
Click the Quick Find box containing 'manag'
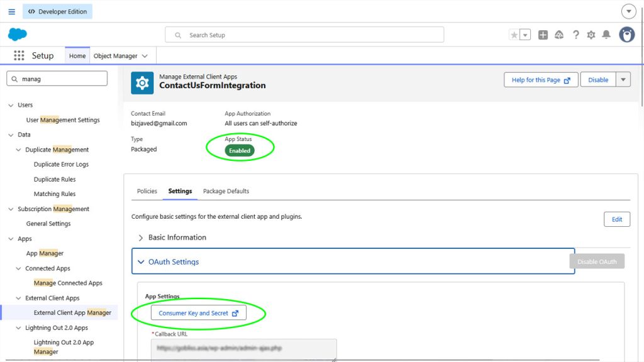pos(57,79)
